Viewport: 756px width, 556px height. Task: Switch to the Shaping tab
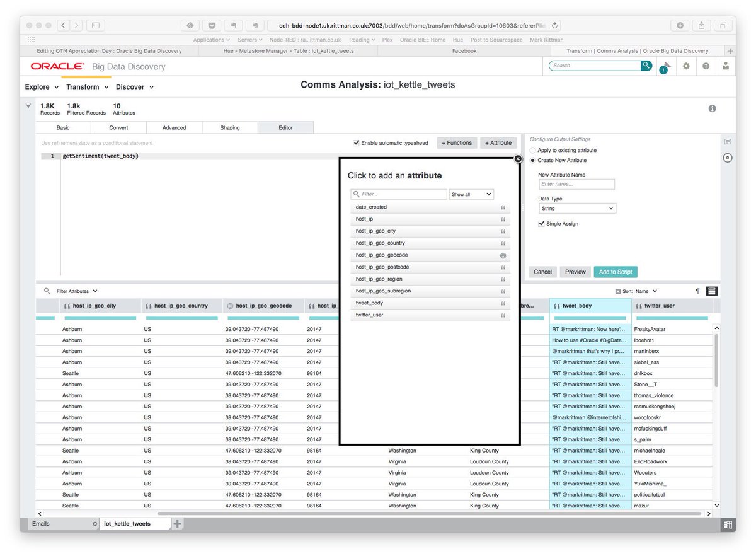229,128
